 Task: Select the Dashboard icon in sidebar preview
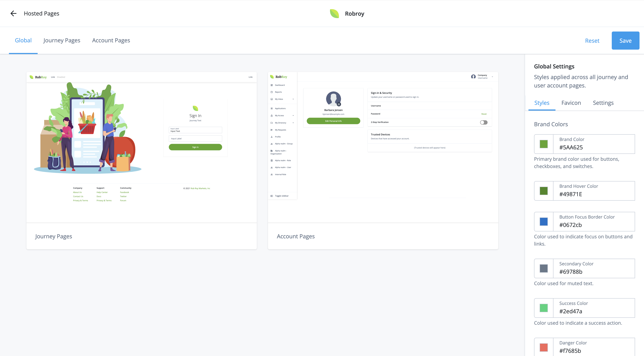272,85
